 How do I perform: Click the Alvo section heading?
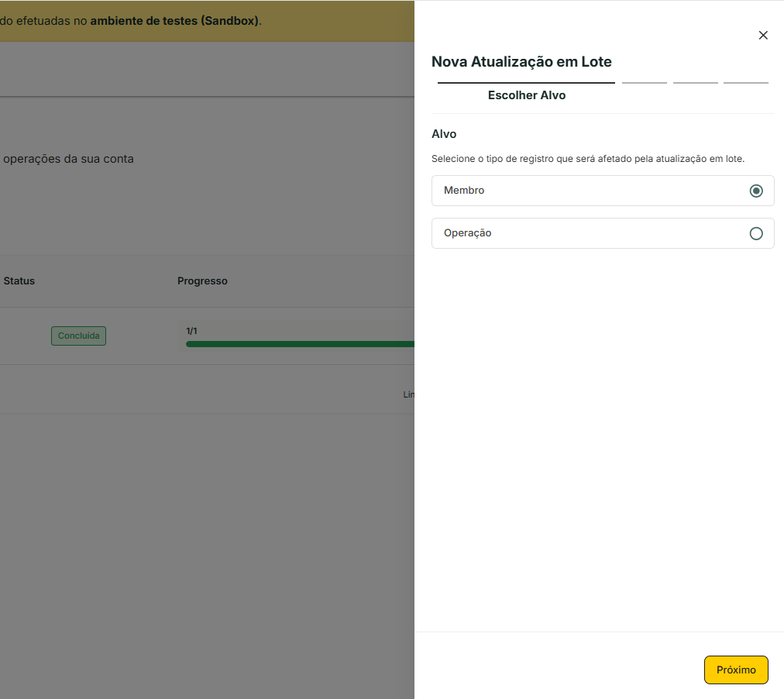point(444,134)
